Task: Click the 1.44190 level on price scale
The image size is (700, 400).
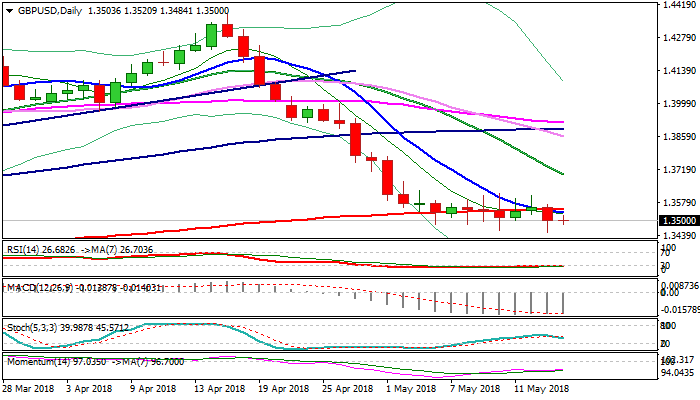Action: 678,6
